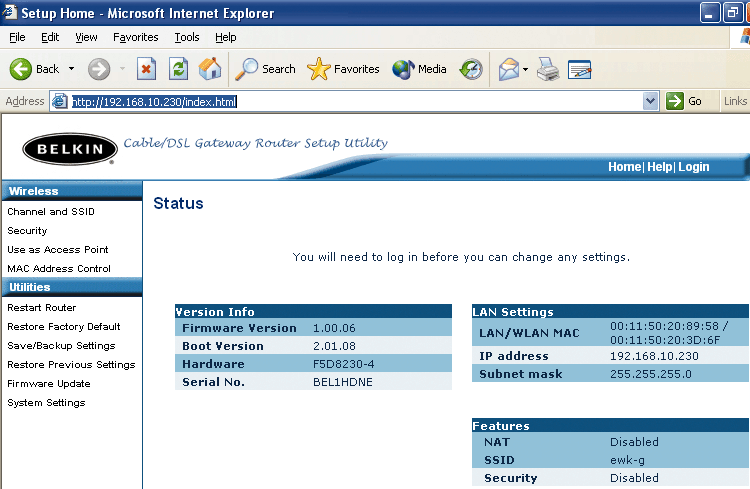Refresh the page with the Refresh icon
The height and width of the screenshot is (489, 750).
point(178,69)
